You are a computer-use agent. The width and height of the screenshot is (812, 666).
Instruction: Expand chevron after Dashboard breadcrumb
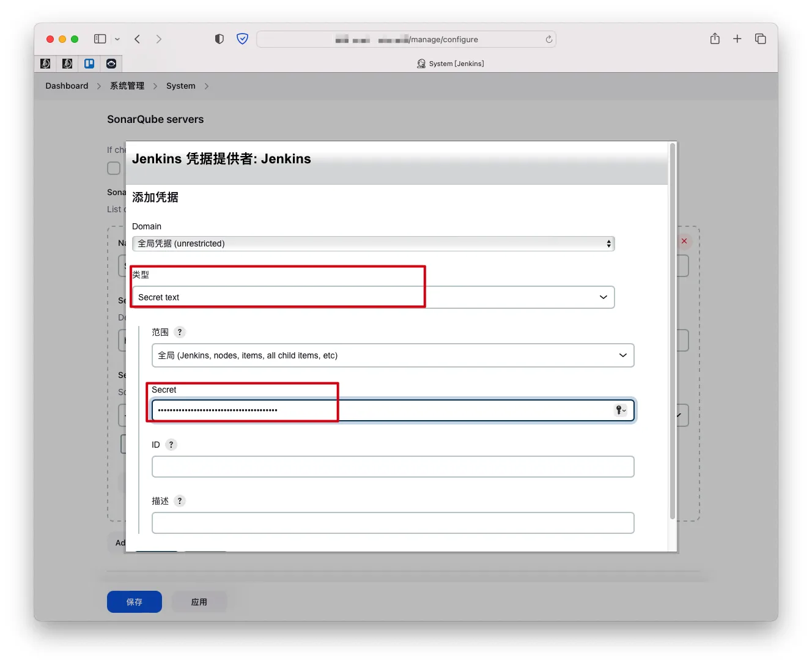(x=99, y=86)
